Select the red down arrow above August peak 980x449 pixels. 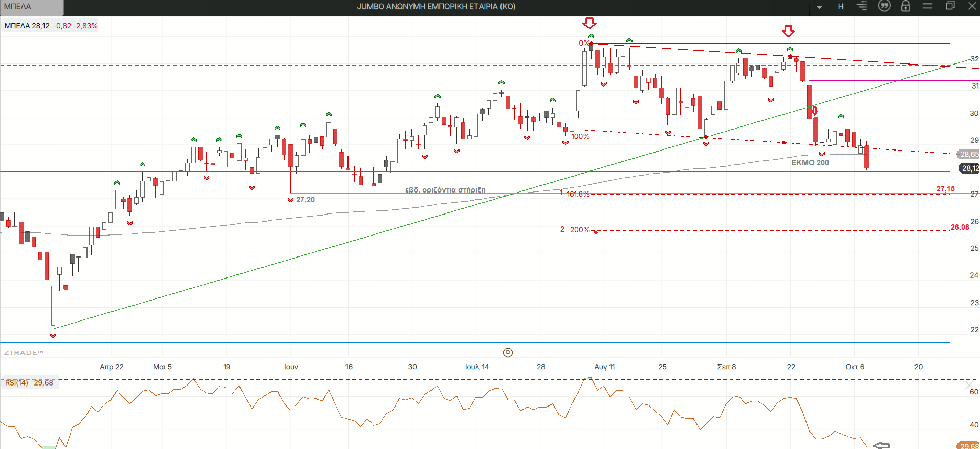[590, 23]
